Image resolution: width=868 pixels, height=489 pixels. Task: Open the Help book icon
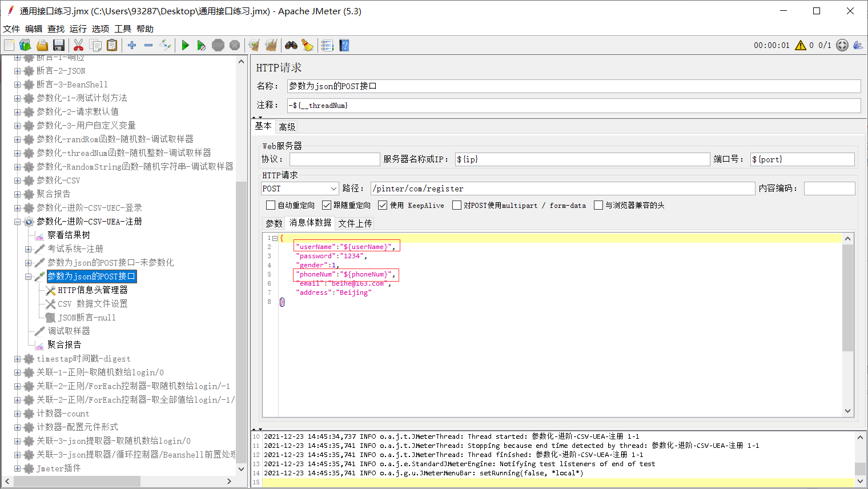(344, 45)
